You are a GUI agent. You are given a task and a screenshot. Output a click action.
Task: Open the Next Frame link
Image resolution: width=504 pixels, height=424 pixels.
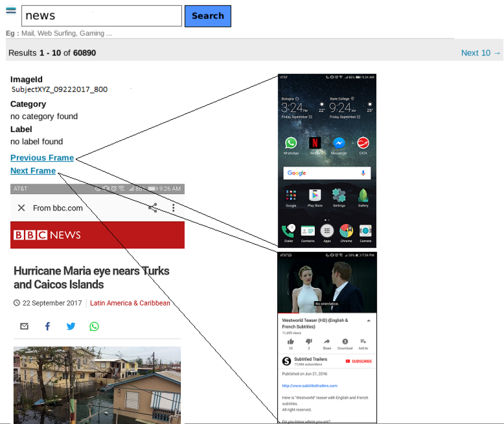coord(33,171)
